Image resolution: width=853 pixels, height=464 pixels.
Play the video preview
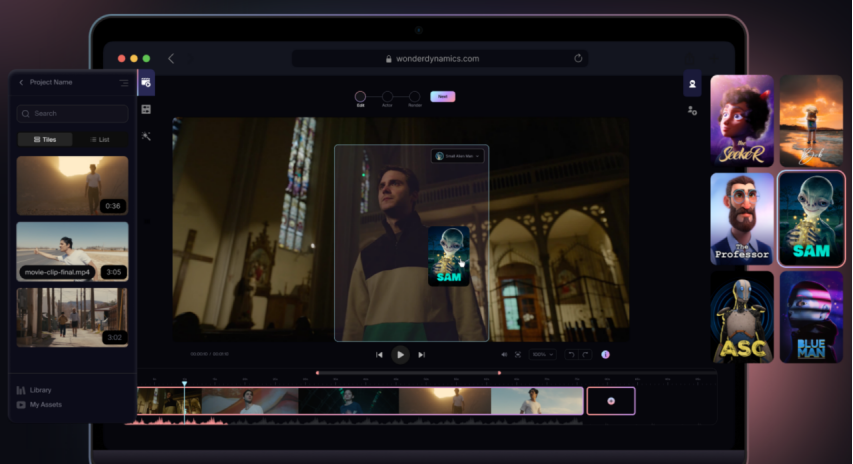(x=400, y=354)
